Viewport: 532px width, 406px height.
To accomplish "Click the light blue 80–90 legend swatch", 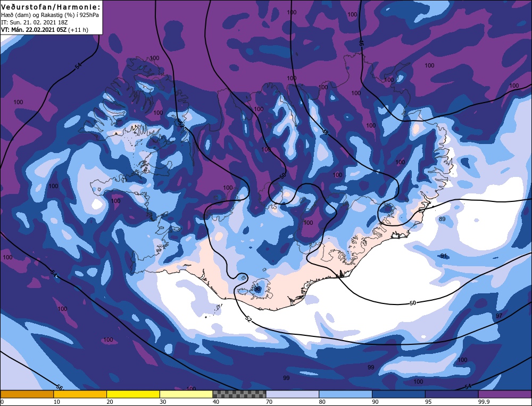I will [x=345, y=394].
